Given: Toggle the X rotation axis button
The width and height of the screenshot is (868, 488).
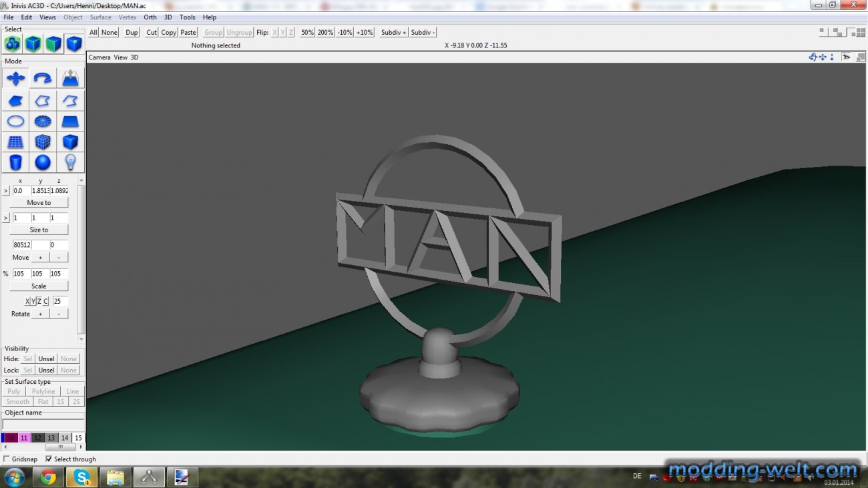Looking at the screenshot, I should (x=27, y=301).
